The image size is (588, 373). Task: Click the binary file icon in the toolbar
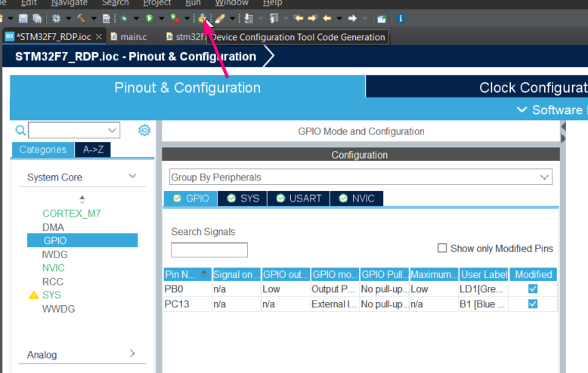coord(107,18)
